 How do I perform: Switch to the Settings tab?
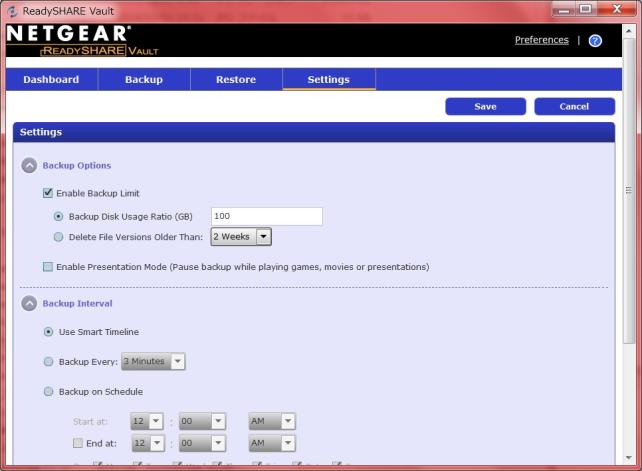[x=329, y=79]
